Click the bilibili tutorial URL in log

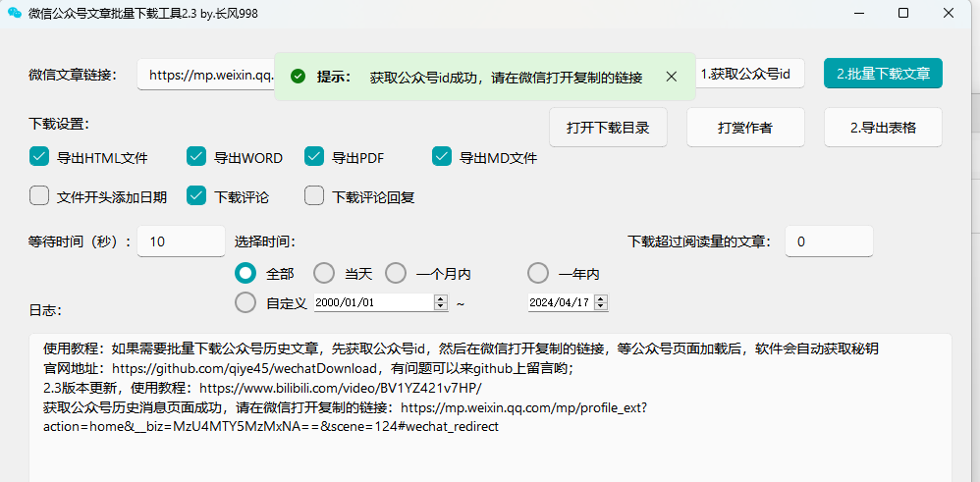pos(341,388)
